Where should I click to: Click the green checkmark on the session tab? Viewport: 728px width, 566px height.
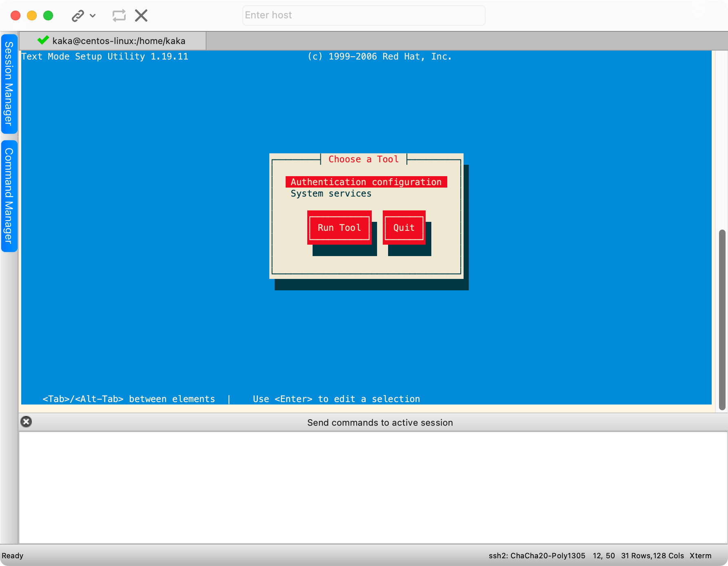43,40
